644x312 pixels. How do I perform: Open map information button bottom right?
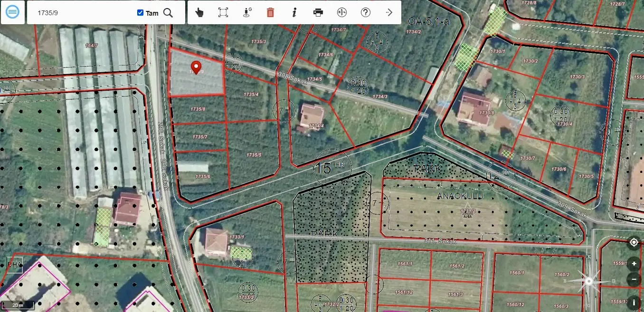(634, 302)
